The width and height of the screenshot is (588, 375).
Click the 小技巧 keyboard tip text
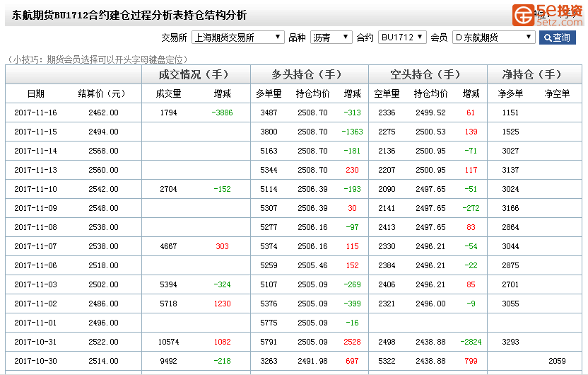pos(97,59)
